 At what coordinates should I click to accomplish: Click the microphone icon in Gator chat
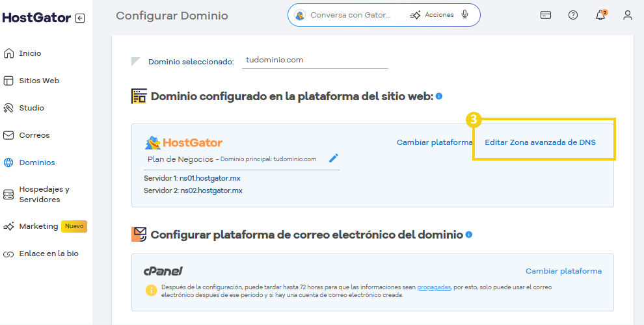point(465,15)
